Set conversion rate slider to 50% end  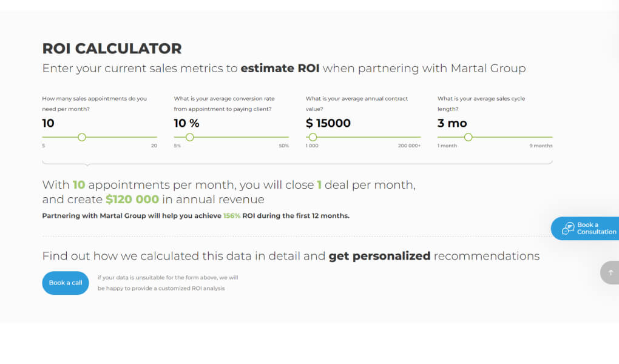coord(289,137)
